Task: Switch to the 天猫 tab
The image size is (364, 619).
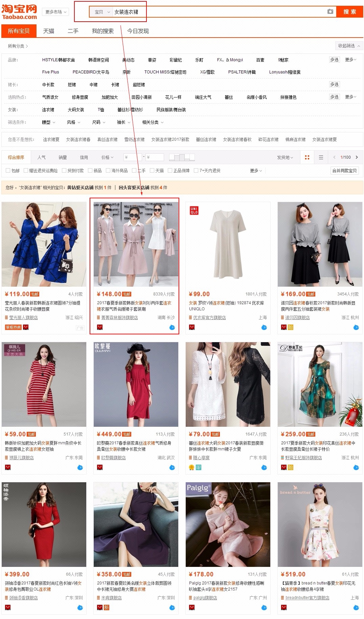Action: [x=49, y=31]
